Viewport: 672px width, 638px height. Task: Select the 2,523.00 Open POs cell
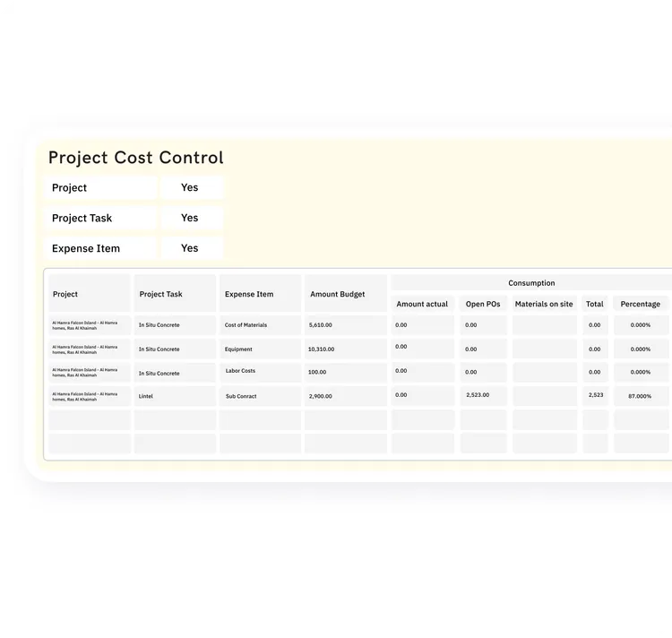point(483,395)
